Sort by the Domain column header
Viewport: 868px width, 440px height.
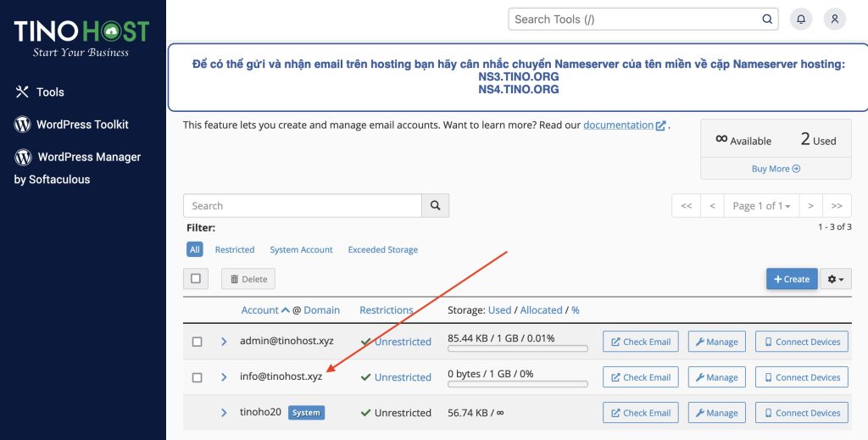(321, 310)
